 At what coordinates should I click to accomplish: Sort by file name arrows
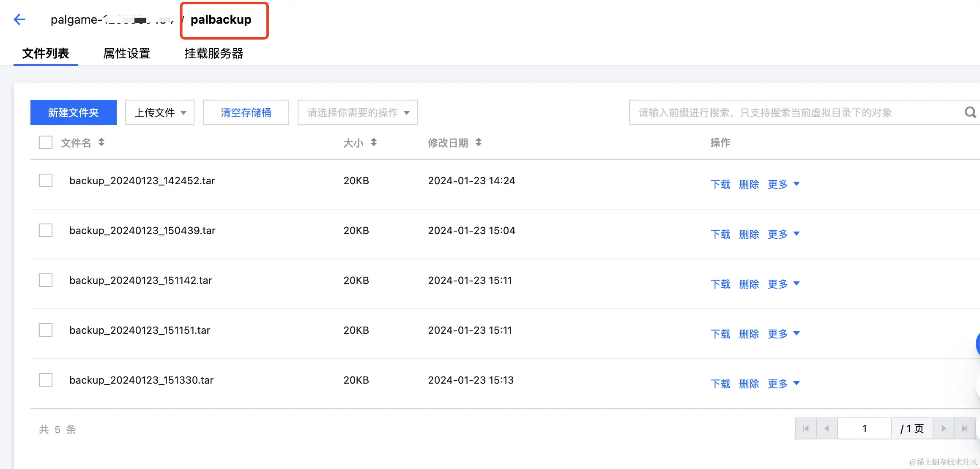coord(101,142)
